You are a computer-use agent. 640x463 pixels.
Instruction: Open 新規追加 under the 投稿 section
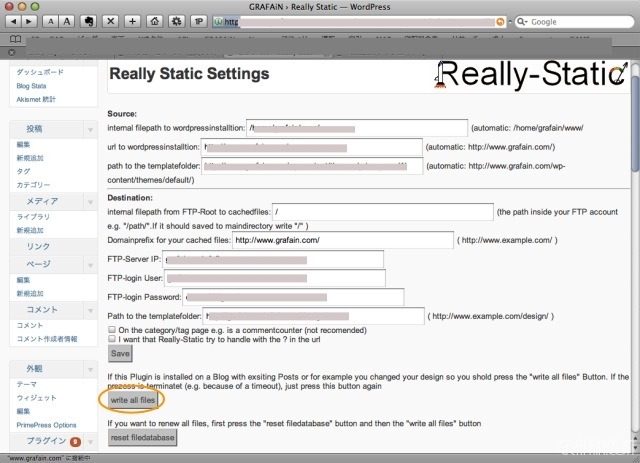click(30, 158)
